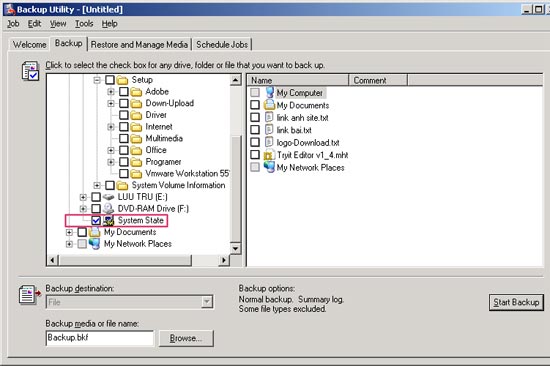The width and height of the screenshot is (550, 366).
Task: Click the tree vertical scrollbar up arrow
Action: (x=235, y=80)
